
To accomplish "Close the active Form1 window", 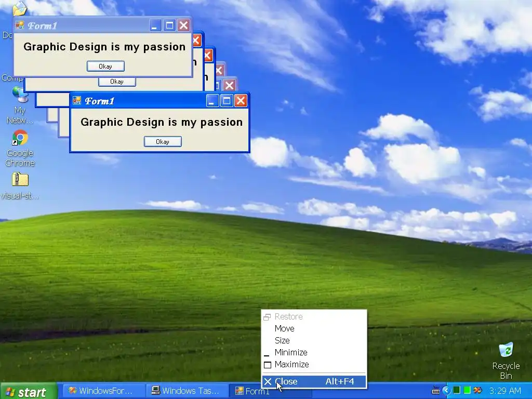I will 241,100.
